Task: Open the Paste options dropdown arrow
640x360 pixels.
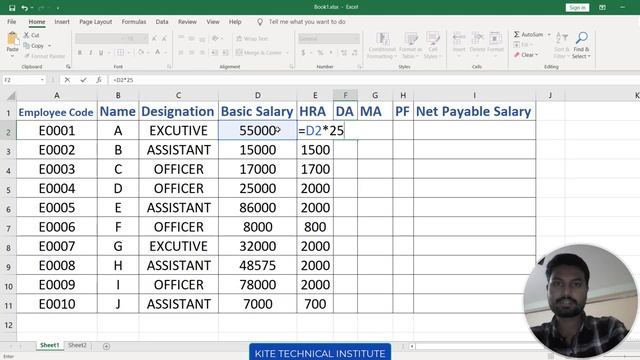Action: pyautogui.click(x=12, y=55)
